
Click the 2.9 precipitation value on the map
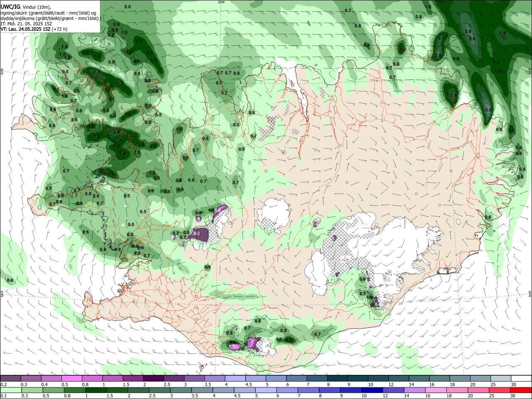coord(438,55)
